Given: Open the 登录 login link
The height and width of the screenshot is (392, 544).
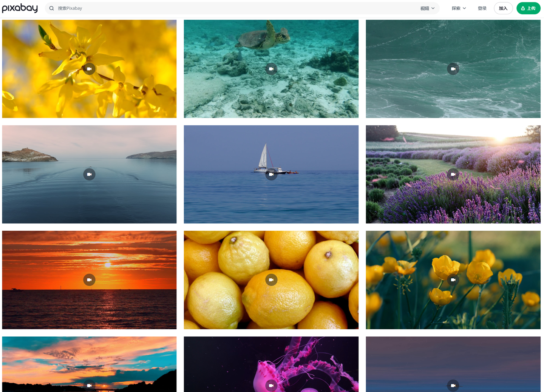Looking at the screenshot, I should click(x=482, y=8).
